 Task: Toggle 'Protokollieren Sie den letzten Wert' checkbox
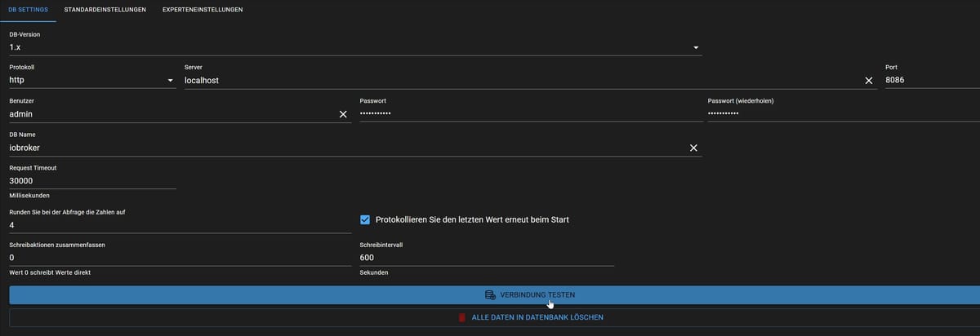[365, 219]
